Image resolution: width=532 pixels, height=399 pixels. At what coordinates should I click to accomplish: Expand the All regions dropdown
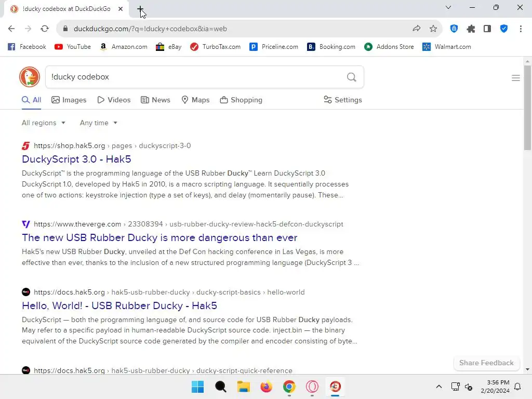(44, 123)
